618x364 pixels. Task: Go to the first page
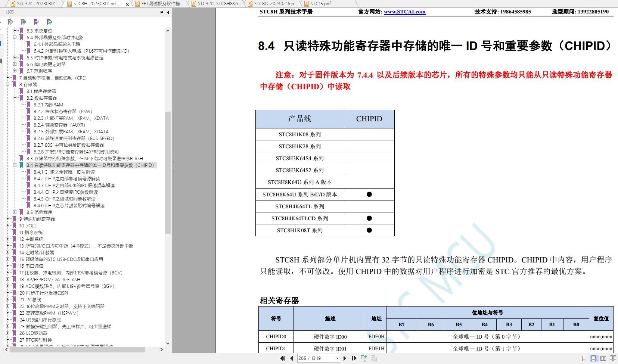click(x=282, y=358)
